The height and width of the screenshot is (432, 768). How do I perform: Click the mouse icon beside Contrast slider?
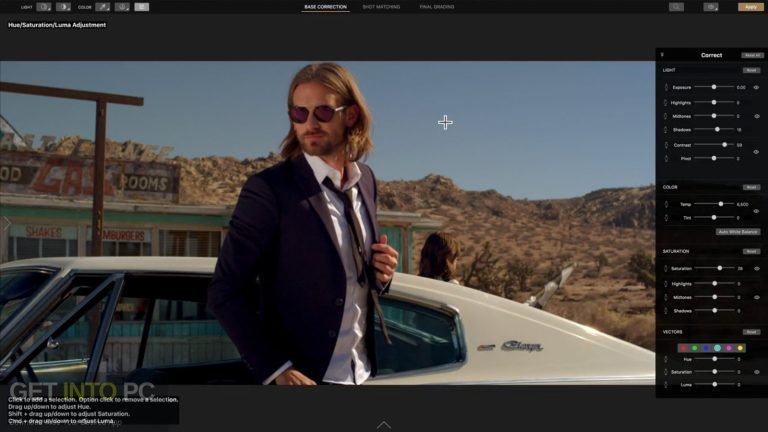point(666,145)
